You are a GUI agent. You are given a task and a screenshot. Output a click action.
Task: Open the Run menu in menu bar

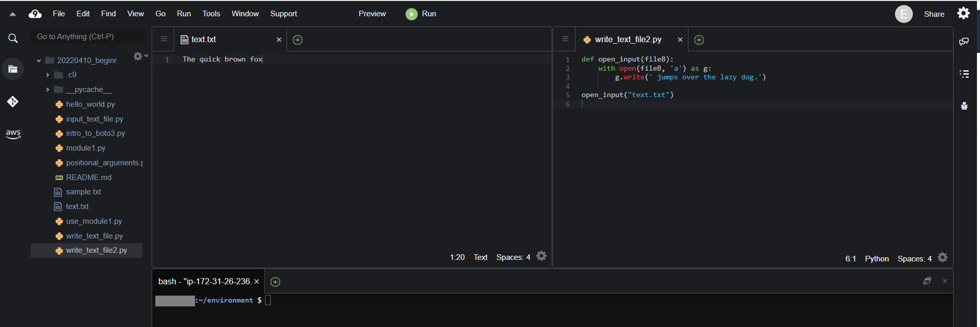(184, 14)
